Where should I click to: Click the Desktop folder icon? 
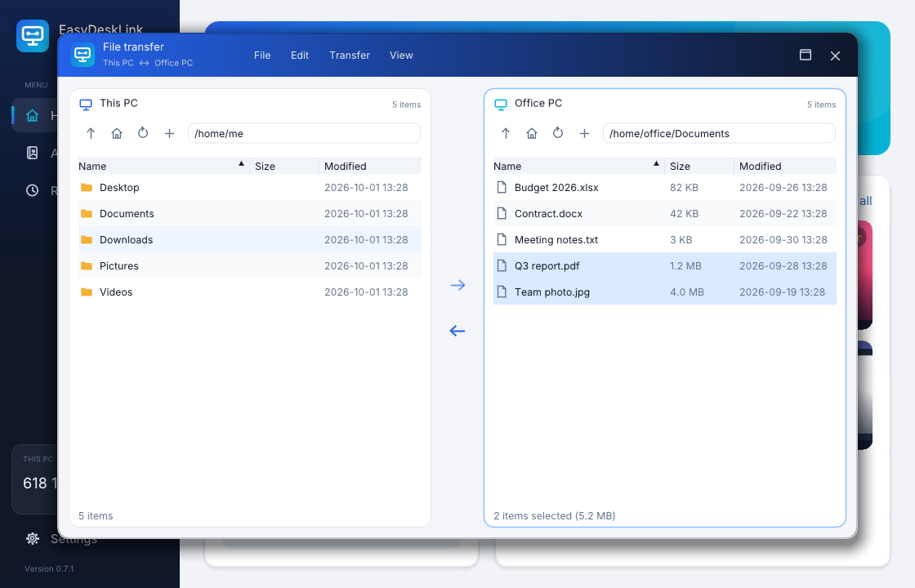pyautogui.click(x=87, y=187)
